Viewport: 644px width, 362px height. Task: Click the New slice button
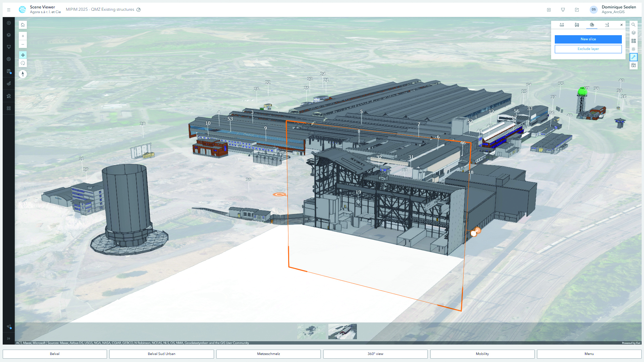pyautogui.click(x=588, y=39)
